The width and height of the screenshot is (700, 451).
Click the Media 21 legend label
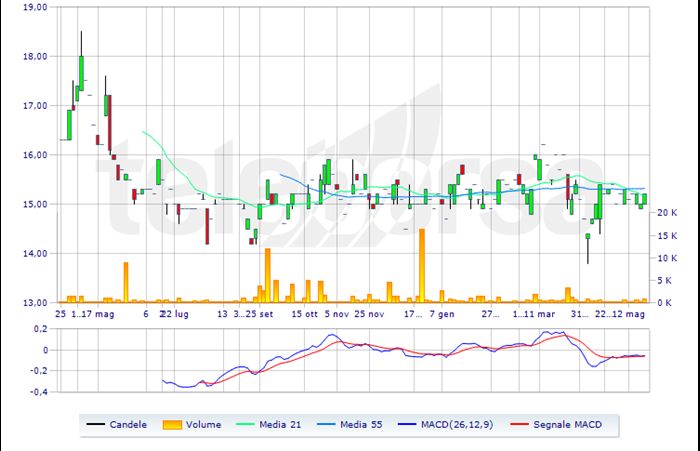click(280, 425)
